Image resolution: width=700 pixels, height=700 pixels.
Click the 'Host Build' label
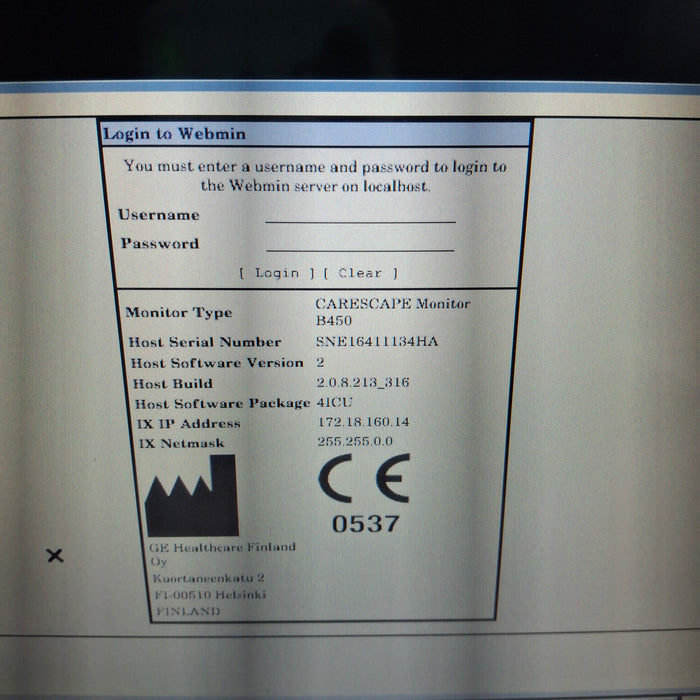coord(173,383)
